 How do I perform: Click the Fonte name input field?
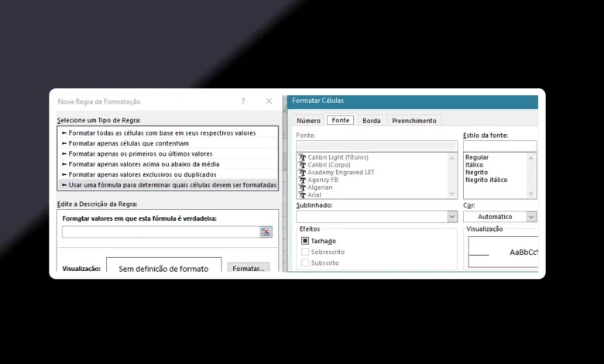pyautogui.click(x=377, y=146)
